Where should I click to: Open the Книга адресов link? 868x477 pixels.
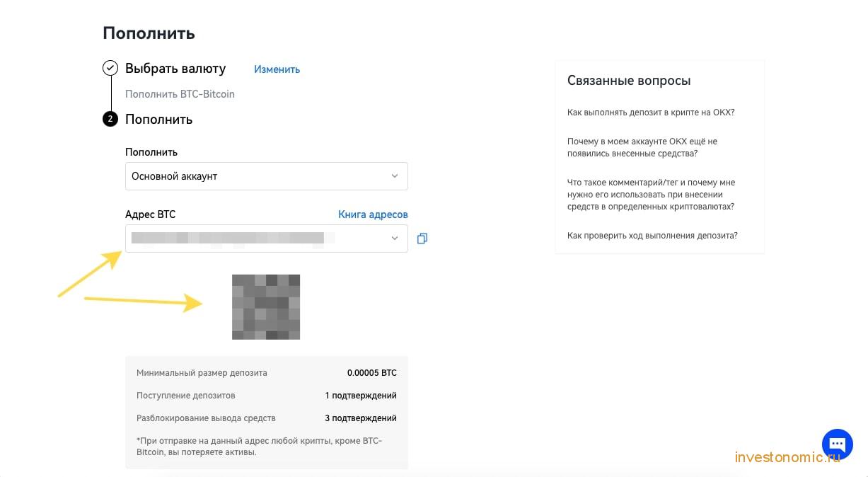373,214
